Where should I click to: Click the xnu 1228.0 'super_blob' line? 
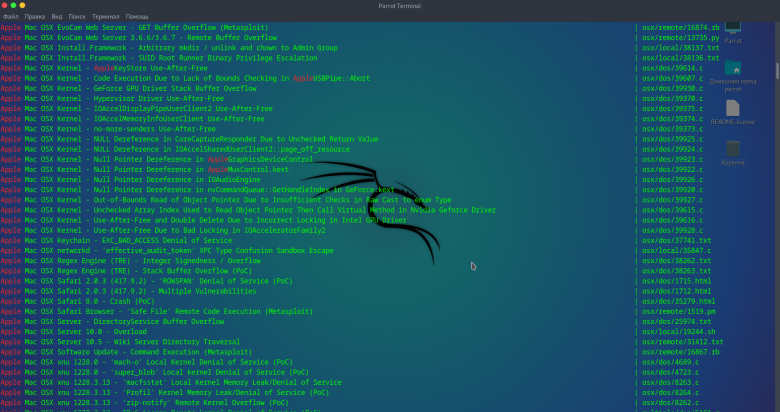(155, 372)
